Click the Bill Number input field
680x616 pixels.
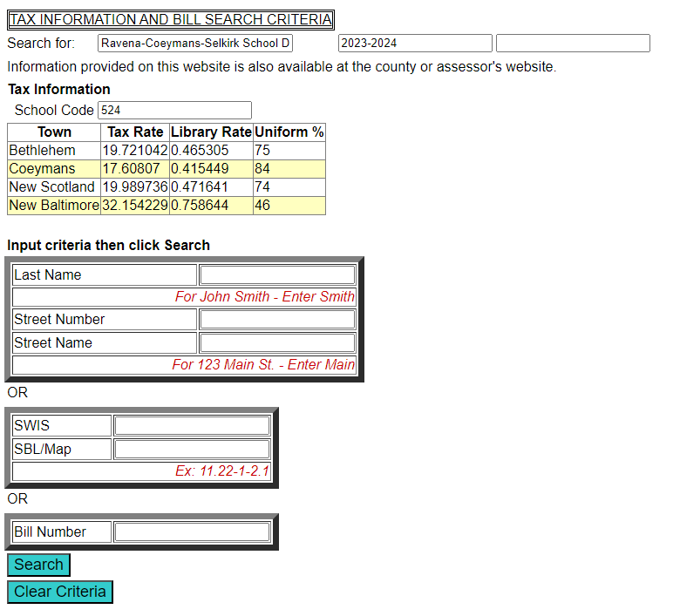click(192, 531)
